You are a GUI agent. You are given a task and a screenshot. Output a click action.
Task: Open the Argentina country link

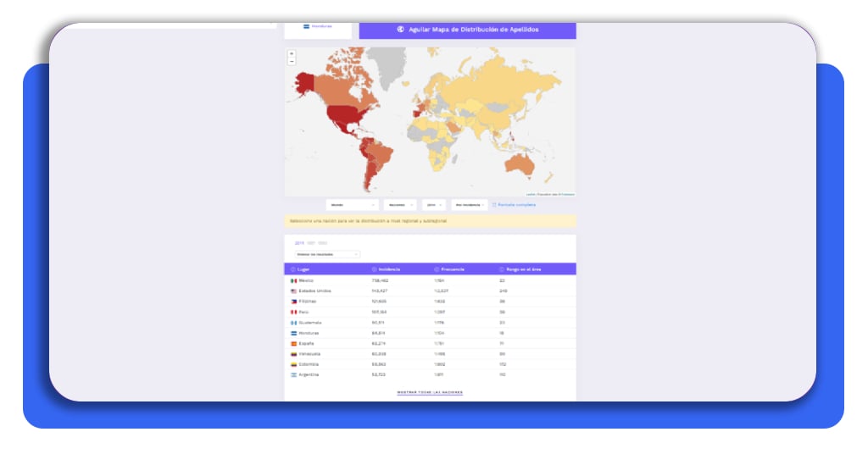(x=309, y=374)
